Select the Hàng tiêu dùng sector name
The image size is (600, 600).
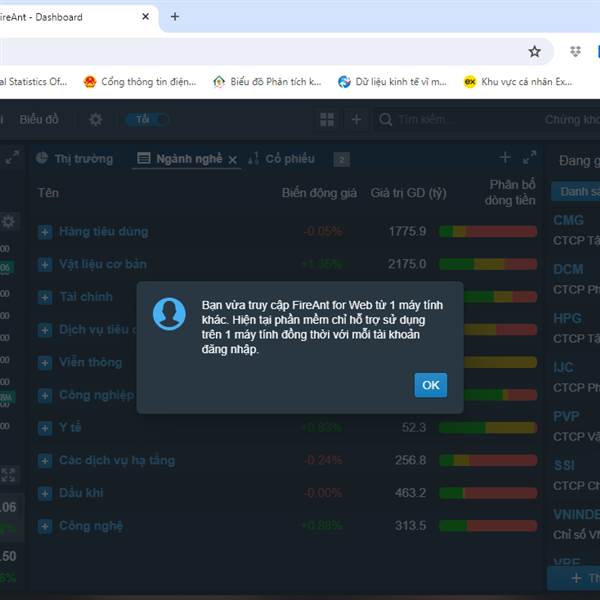104,232
